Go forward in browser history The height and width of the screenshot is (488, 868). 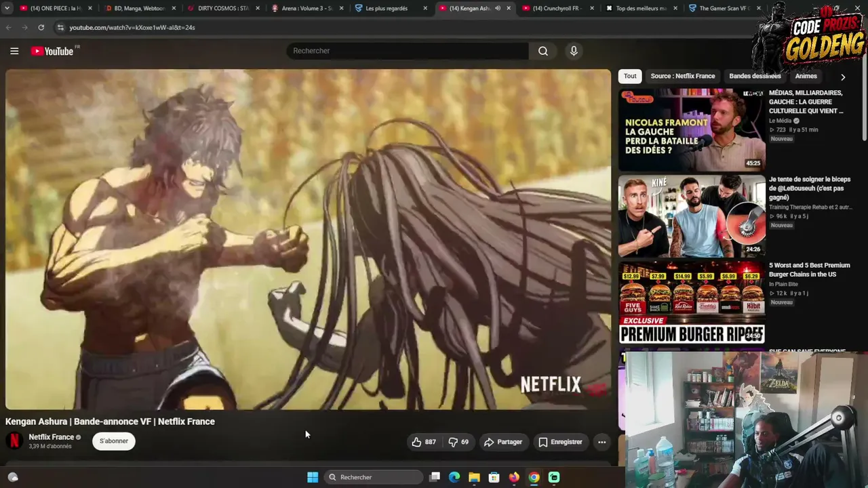coord(24,27)
